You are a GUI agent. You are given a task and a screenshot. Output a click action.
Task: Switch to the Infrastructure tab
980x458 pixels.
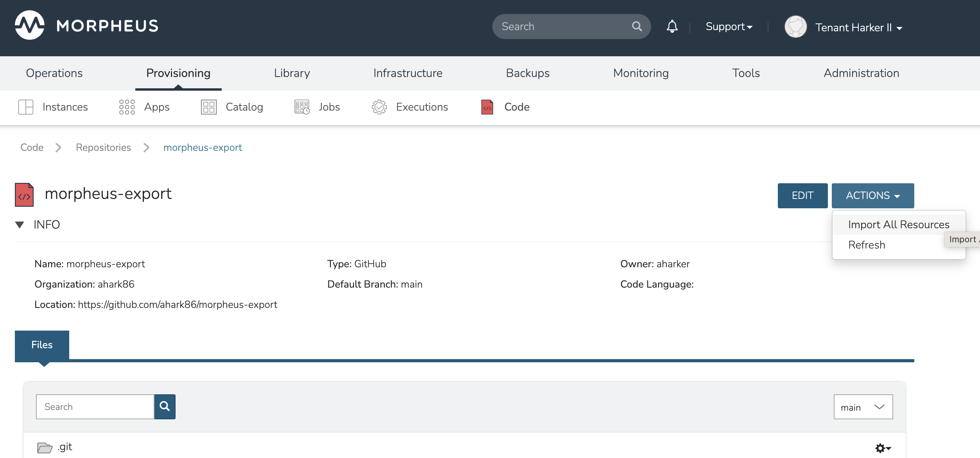[407, 73]
